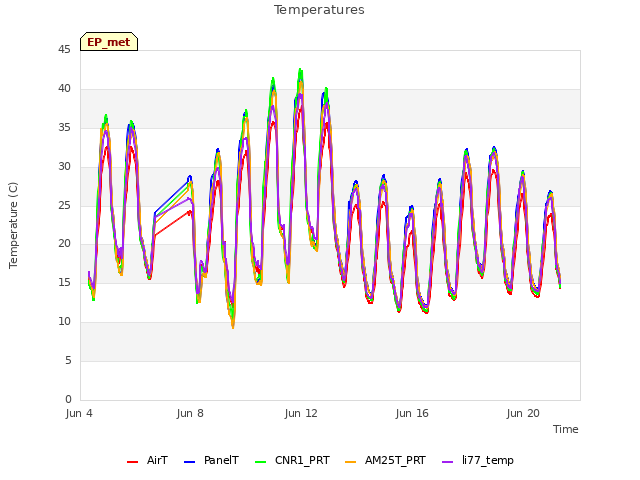This screenshot has width=640, height=480.
Task: Click the straight interpolated line segment before Jun 8
Action: tap(172, 198)
